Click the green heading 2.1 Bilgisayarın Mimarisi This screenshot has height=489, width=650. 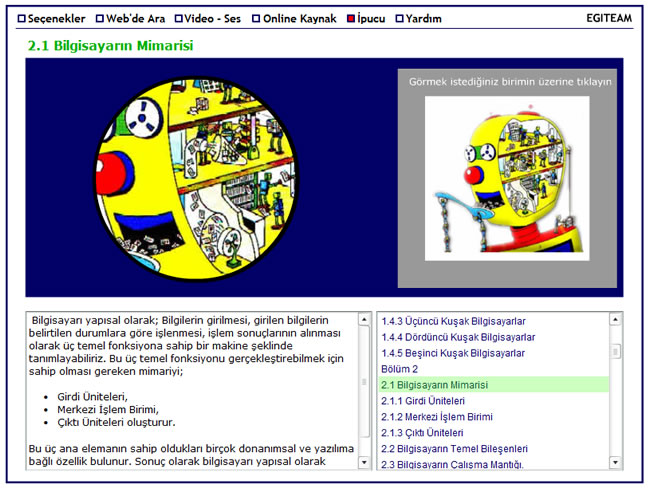click(x=110, y=45)
